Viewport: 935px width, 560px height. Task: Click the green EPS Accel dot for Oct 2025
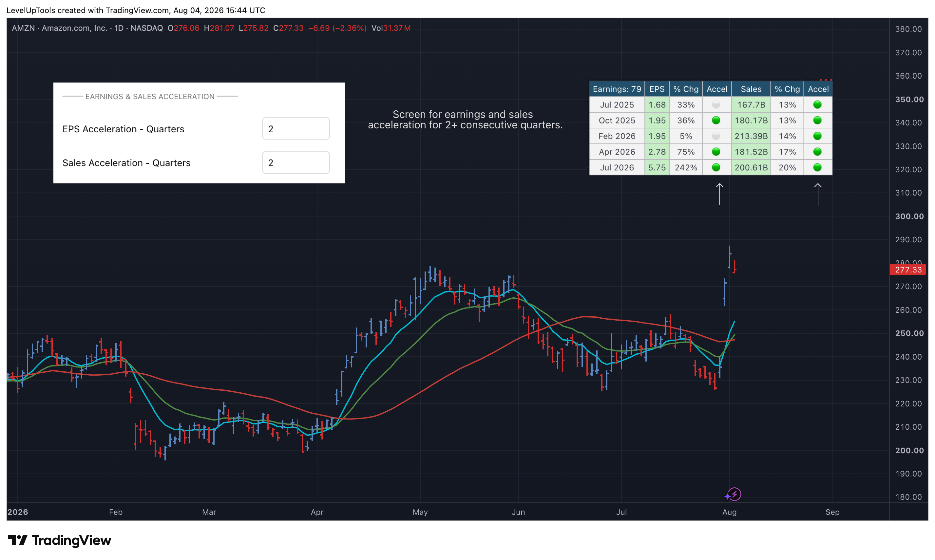[x=716, y=121]
